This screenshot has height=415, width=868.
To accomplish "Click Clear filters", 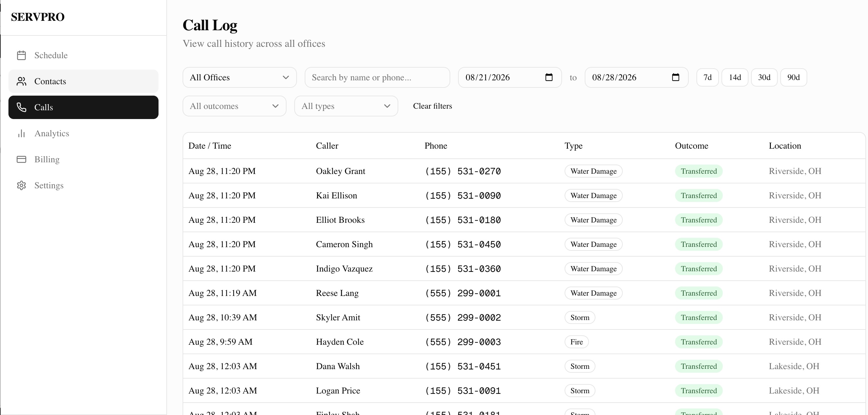I will [x=432, y=106].
